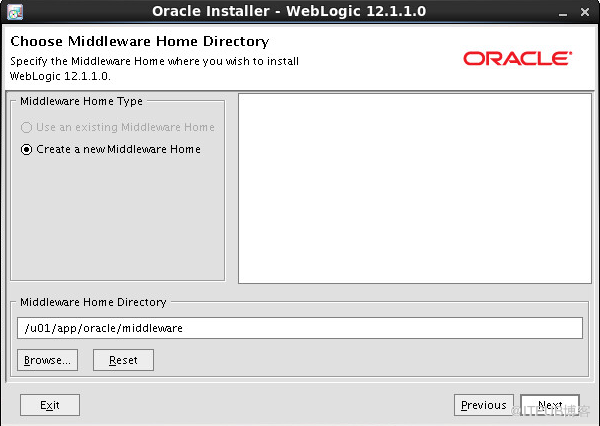Screen dimensions: 600x426
Task: Click the Middleware Home Directory group label
Action: coord(93,302)
